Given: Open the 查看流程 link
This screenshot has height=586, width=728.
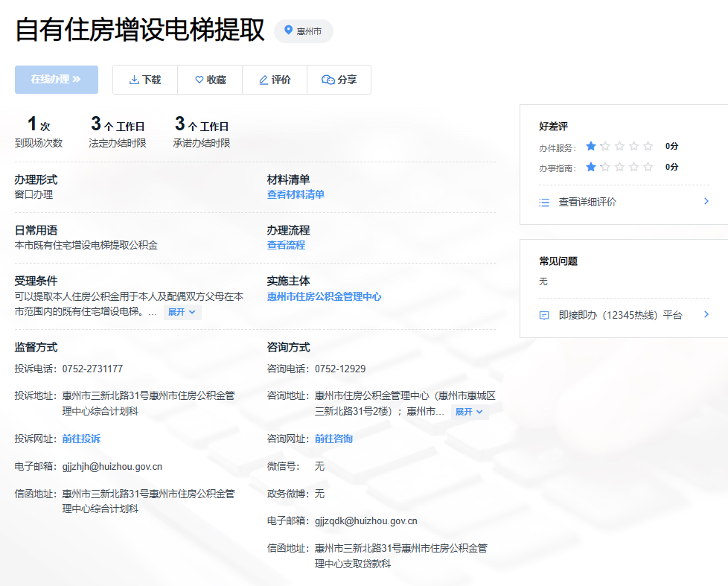Looking at the screenshot, I should point(286,245).
